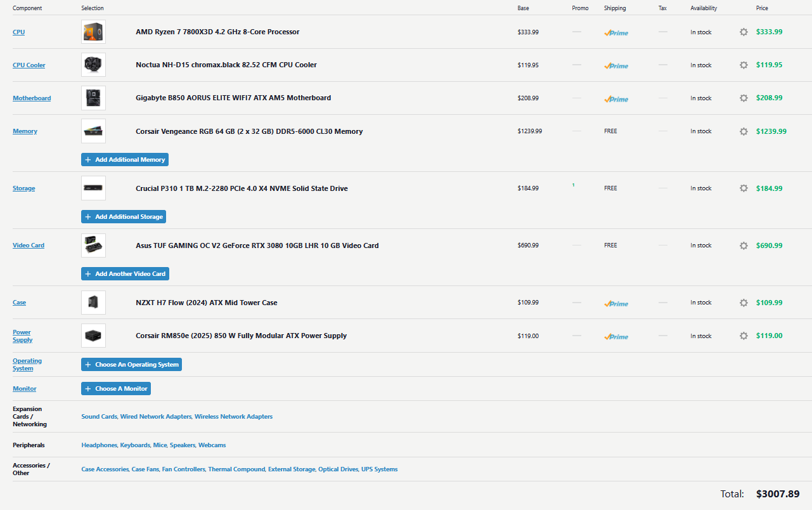Browse Mice peripherals link

click(160, 445)
